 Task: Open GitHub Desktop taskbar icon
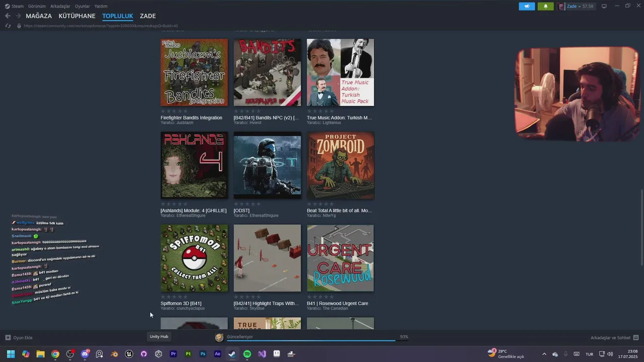pyautogui.click(x=144, y=354)
